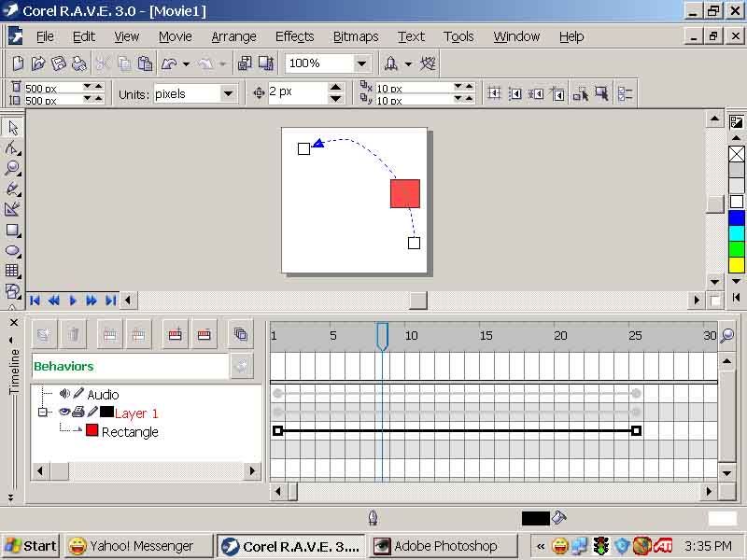Open the Effects menu

tap(294, 36)
